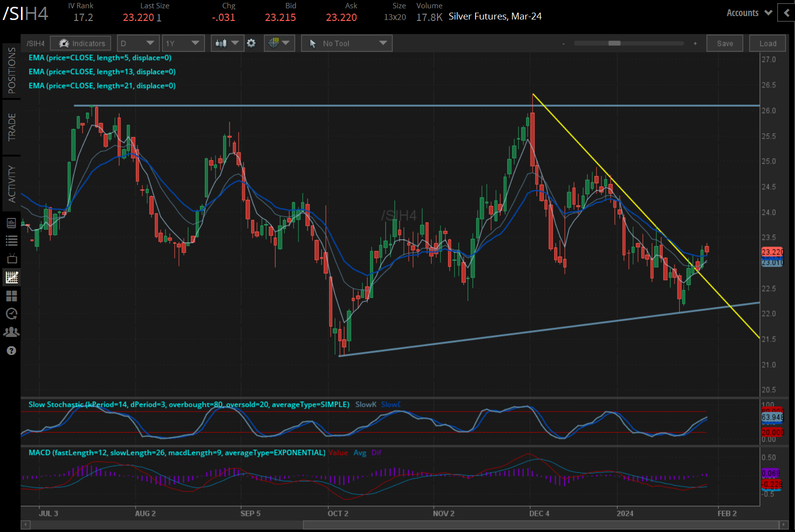This screenshot has height=532, width=795.
Task: Toggle the SlowK plot in Slow Stochastic
Action: click(x=366, y=404)
